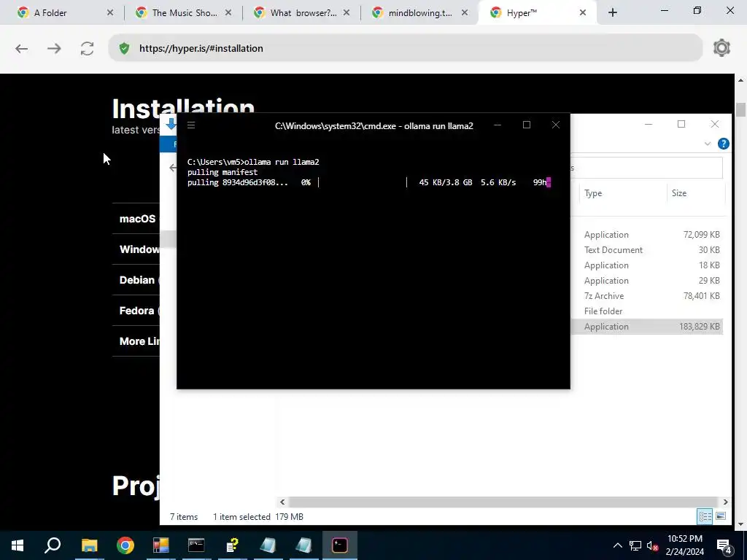
Task: Switch Explorer to large icons view
Action: pyautogui.click(x=721, y=516)
